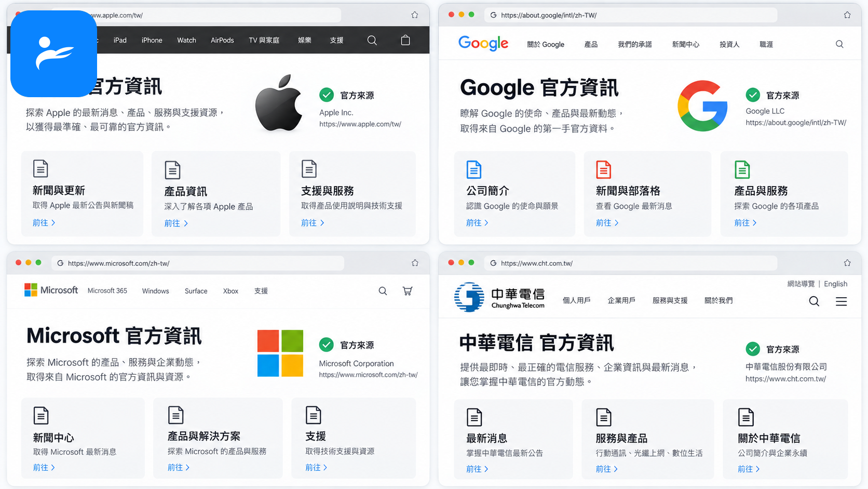868x489 pixels.
Task: Click the green document icon on the 產品與服務 card
Action: (742, 169)
